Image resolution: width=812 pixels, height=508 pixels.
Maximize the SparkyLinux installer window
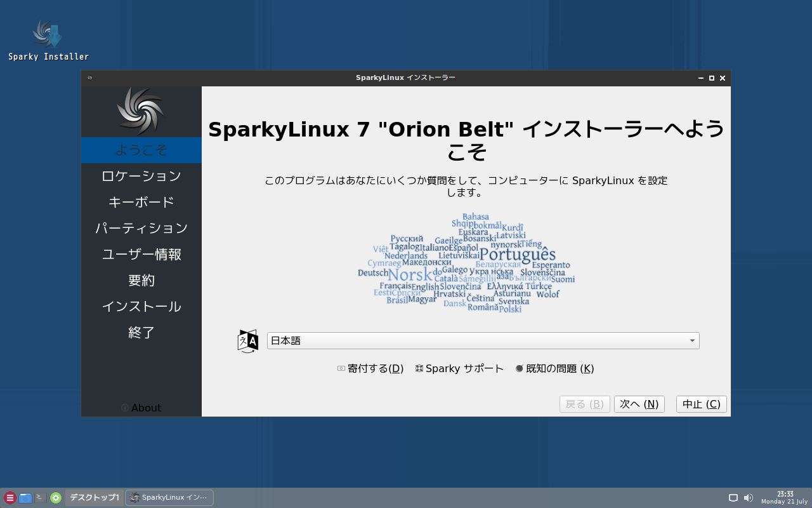pos(712,78)
